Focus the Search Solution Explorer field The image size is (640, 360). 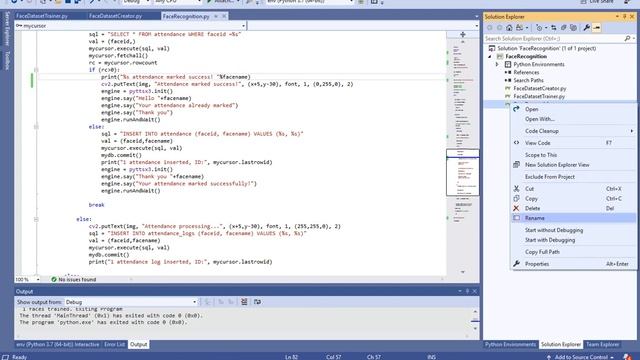553,38
